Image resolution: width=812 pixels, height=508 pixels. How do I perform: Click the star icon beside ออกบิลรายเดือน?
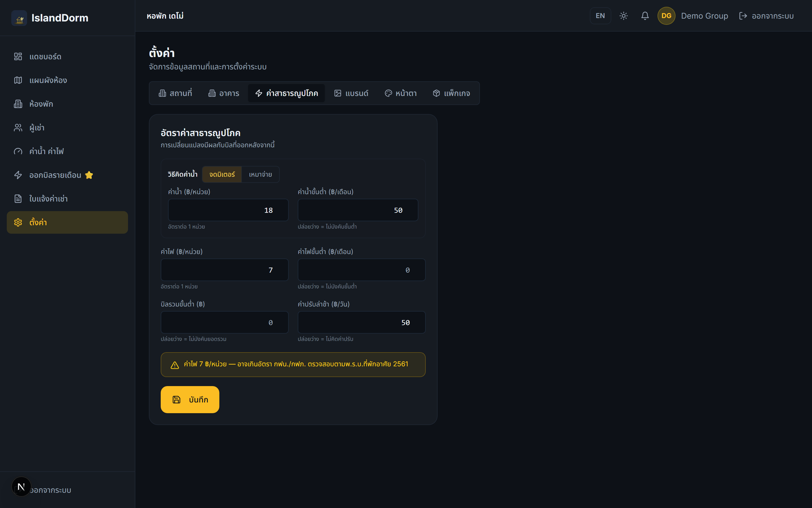89,175
